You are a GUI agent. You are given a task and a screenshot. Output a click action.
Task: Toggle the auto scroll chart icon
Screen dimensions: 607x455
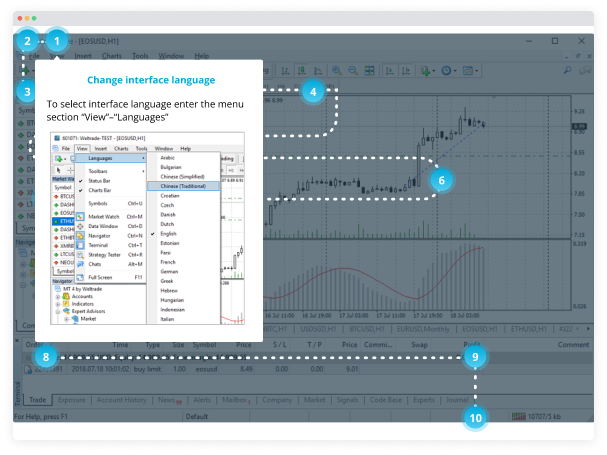389,70
